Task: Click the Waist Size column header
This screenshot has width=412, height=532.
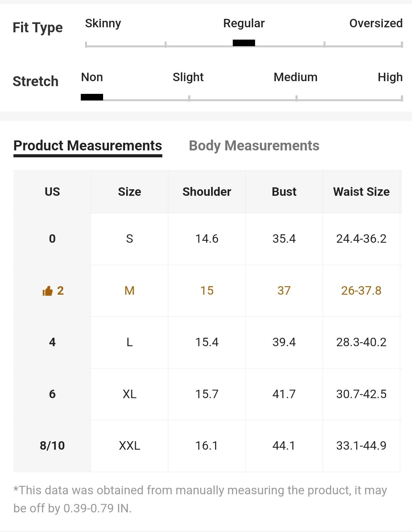Action: pos(361,192)
